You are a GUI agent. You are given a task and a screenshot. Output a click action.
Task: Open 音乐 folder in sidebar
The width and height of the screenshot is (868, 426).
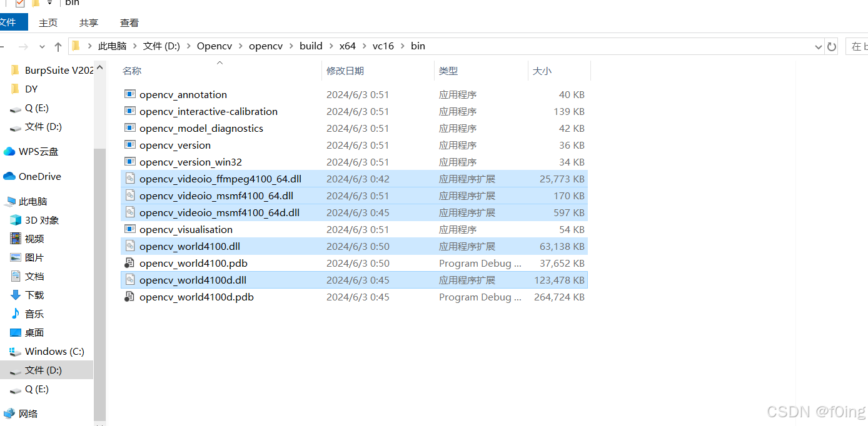coord(28,314)
